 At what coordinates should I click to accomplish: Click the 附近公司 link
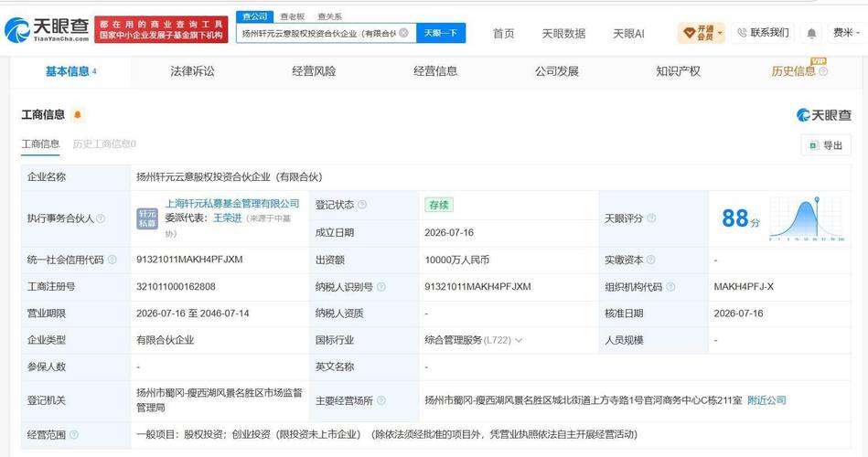[x=766, y=400]
